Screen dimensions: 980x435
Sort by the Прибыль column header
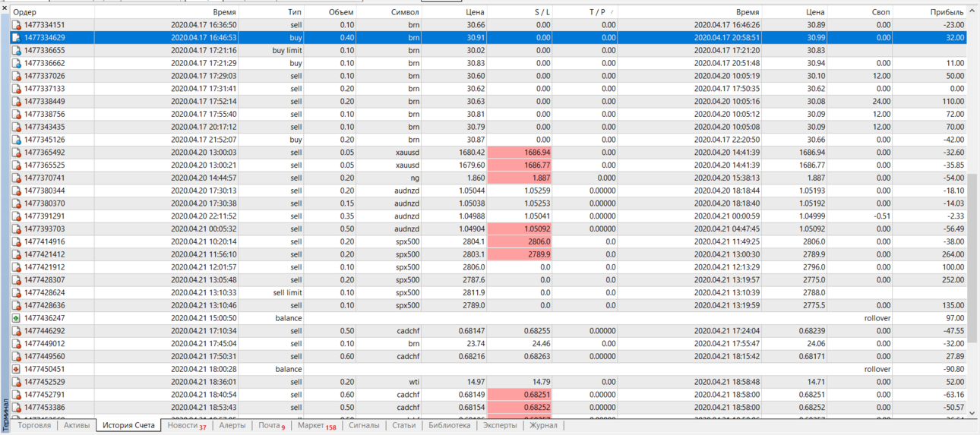929,12
